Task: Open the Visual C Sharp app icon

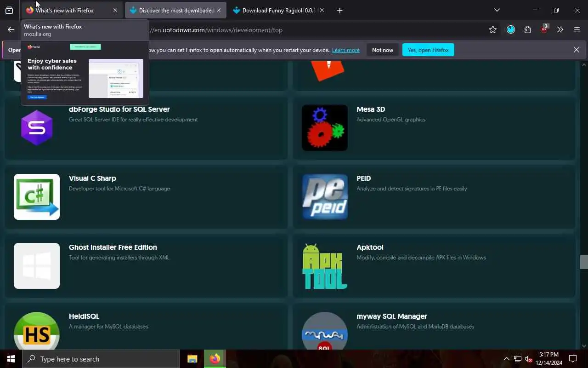Action: tap(37, 197)
